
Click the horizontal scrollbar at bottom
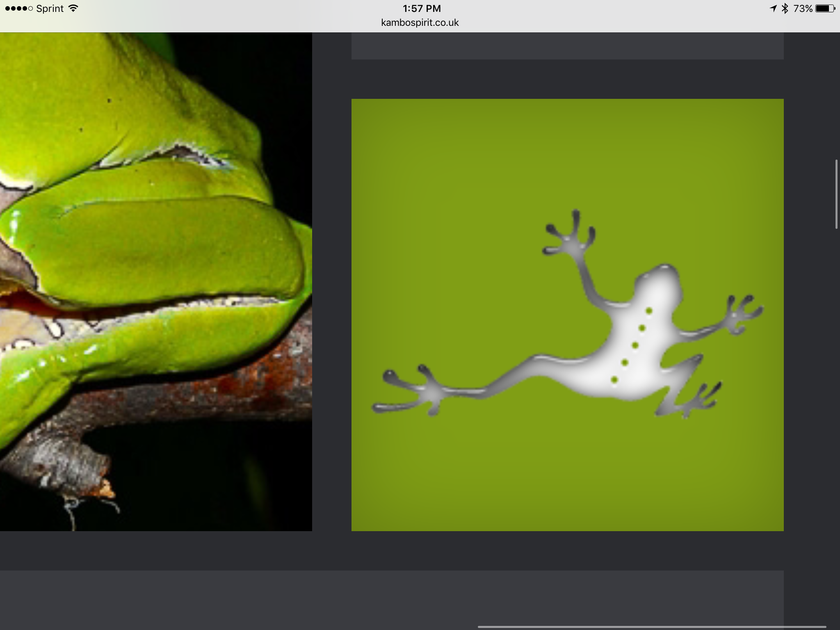(x=652, y=627)
